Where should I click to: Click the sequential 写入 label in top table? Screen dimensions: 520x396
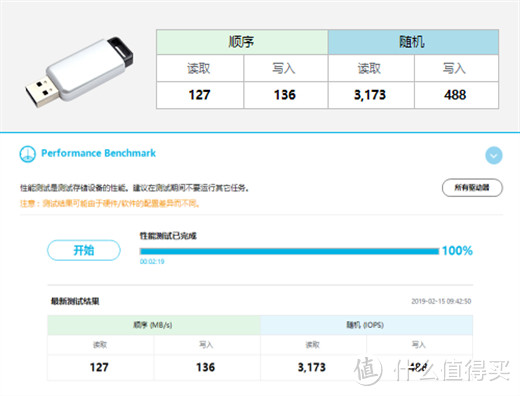[284, 68]
